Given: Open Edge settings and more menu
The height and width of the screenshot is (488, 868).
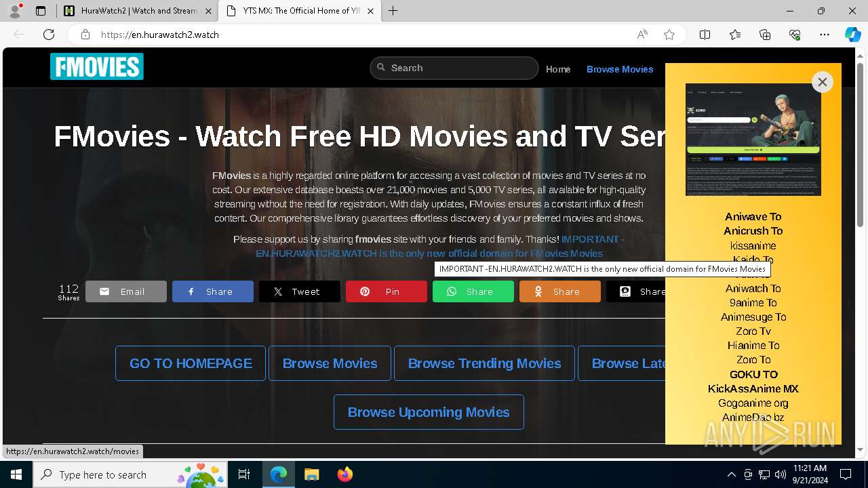Looking at the screenshot, I should point(825,35).
